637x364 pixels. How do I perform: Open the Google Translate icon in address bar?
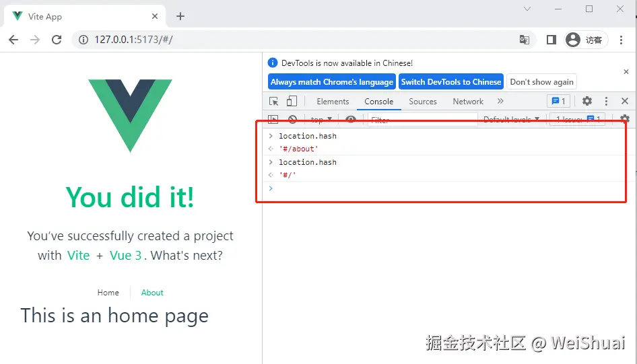point(525,40)
